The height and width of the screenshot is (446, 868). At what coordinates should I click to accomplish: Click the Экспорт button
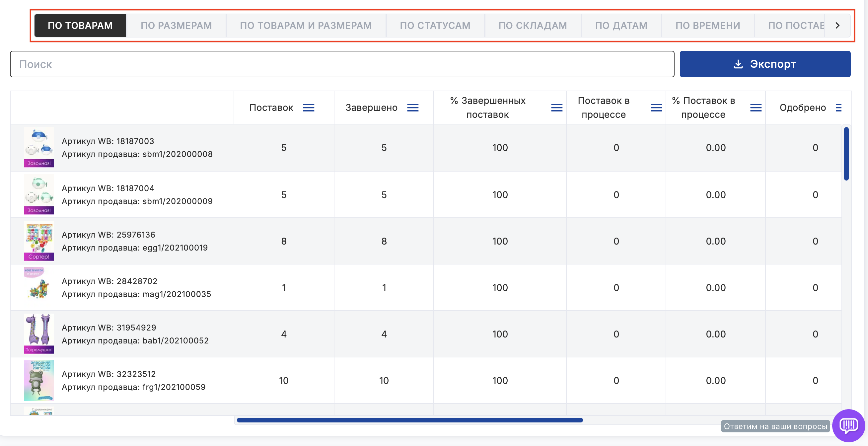[764, 64]
